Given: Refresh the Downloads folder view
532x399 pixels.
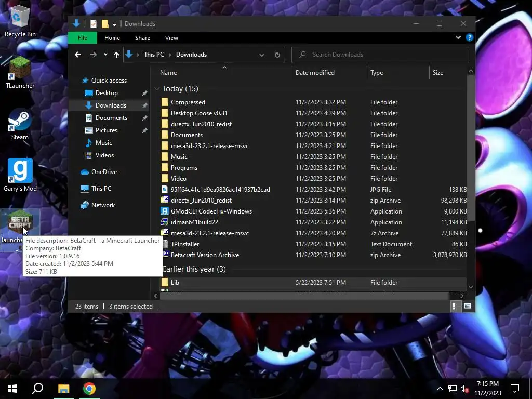Looking at the screenshot, I should 277,55.
